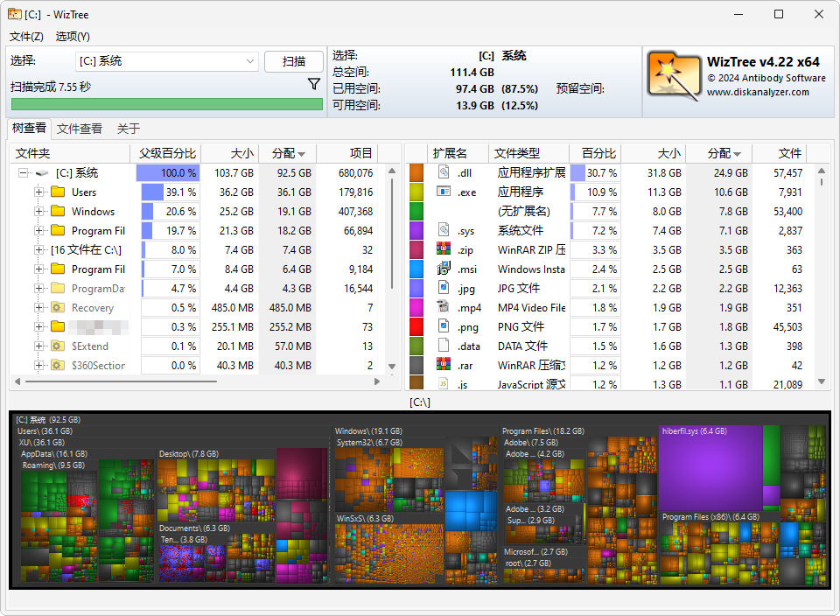
Task: Click the purple .sys color swatch
Action: click(x=416, y=231)
